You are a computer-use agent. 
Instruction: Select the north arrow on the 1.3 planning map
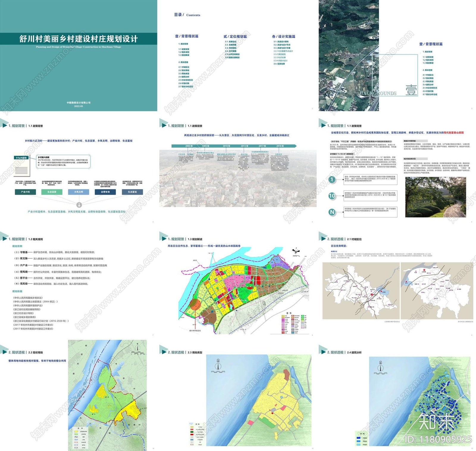coord(296,252)
